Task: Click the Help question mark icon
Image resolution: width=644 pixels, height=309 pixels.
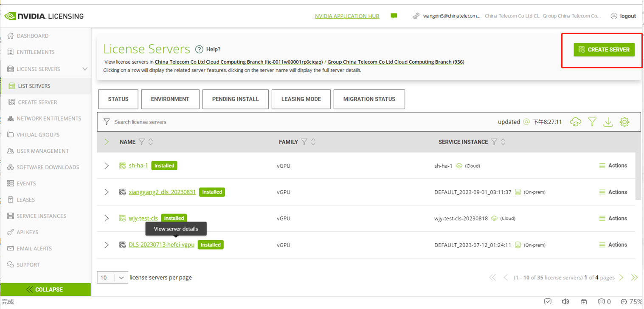Action: click(199, 49)
